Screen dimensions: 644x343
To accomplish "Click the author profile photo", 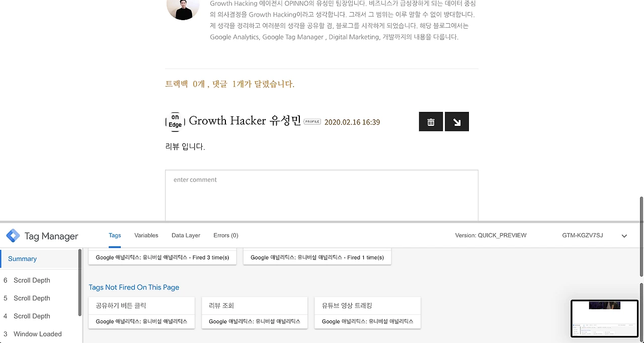I will click(183, 8).
